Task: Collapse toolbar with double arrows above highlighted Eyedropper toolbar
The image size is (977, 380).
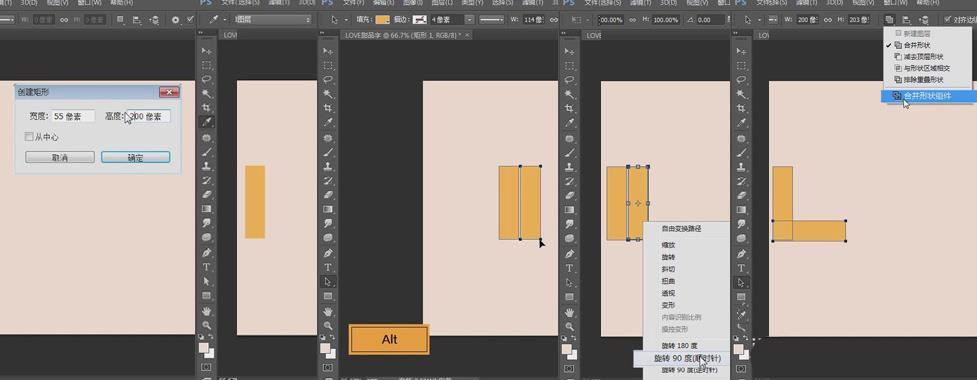Action: [x=201, y=32]
